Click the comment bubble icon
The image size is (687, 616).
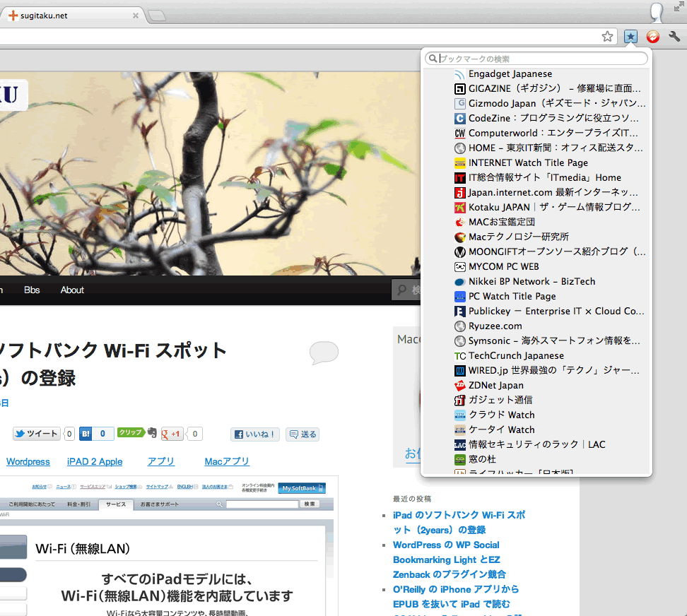(324, 353)
